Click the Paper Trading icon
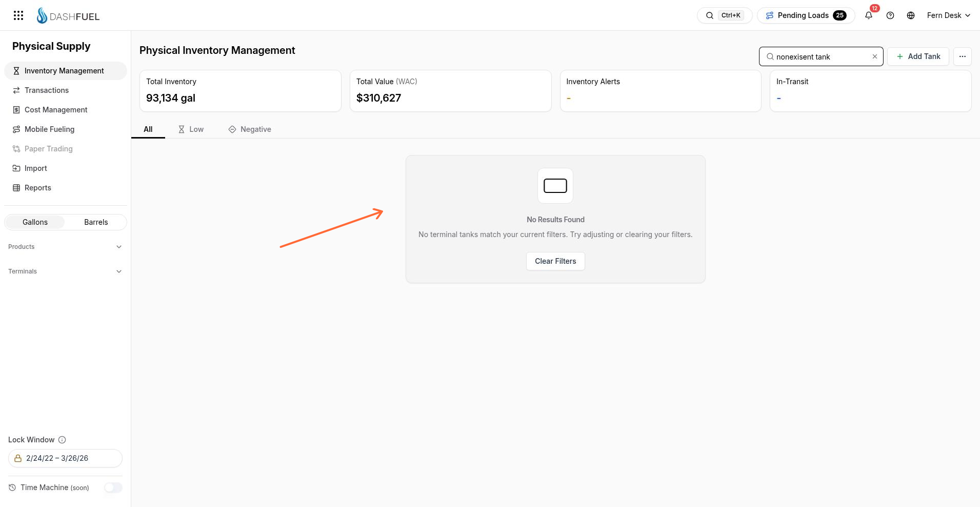The image size is (980, 507). click(16, 149)
